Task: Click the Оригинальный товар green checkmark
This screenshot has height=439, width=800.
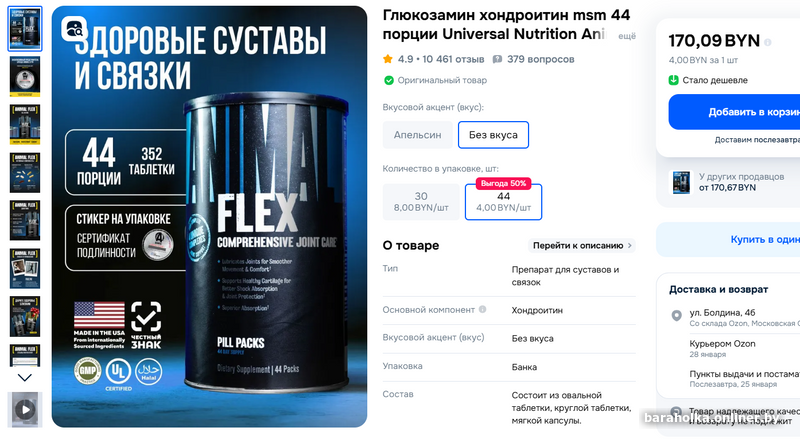Action: (389, 80)
